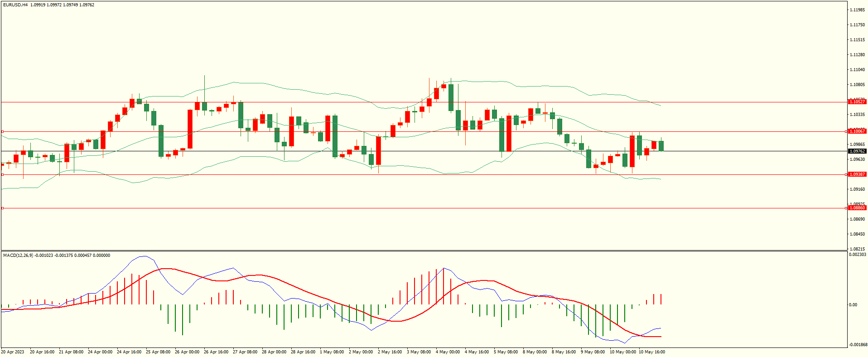Viewport: 868px width, 357px height.
Task: Click the 0.00 level on MACD scale
Action: (x=853, y=305)
